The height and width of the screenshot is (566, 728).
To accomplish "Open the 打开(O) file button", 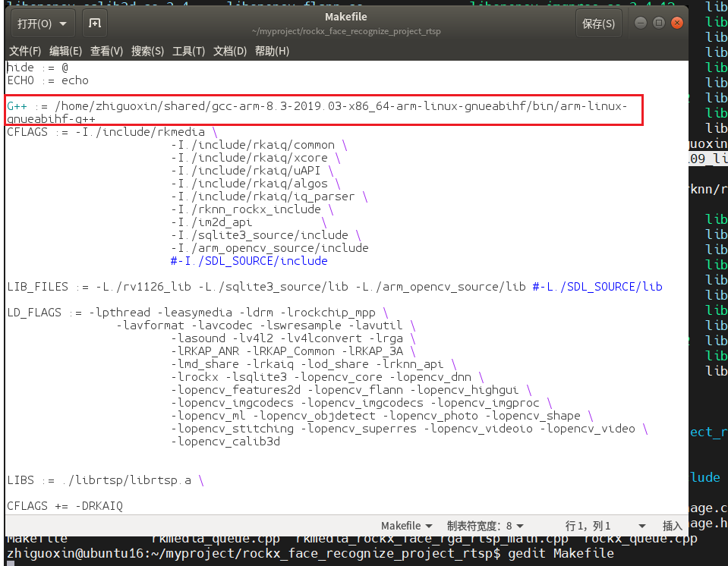I will pos(42,24).
